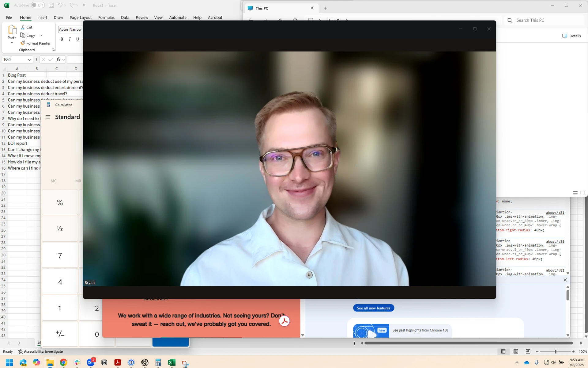Image resolution: width=588 pixels, height=368 pixels.
Task: Click the Cut scissors icon
Action: [x=23, y=27]
